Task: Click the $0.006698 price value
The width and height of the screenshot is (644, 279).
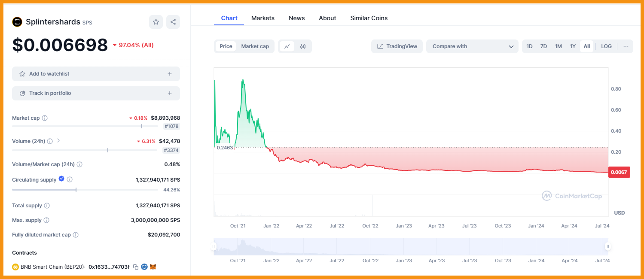Action: point(60,45)
